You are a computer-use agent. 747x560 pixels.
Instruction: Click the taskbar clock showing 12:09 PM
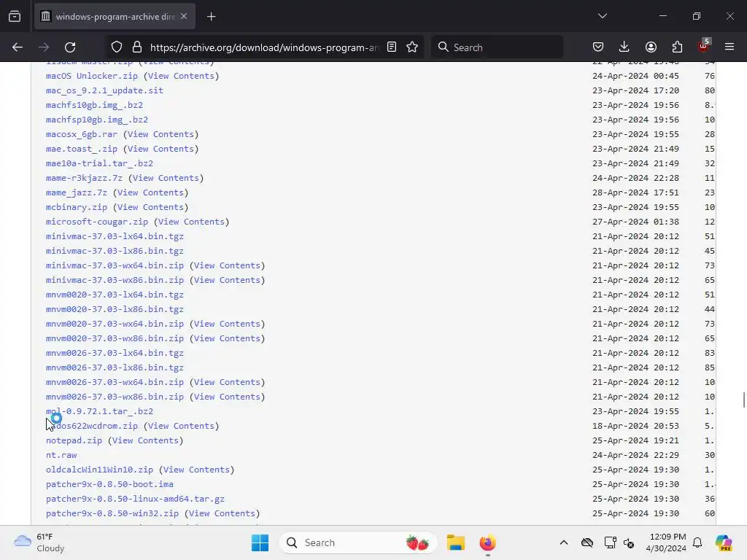click(x=667, y=542)
